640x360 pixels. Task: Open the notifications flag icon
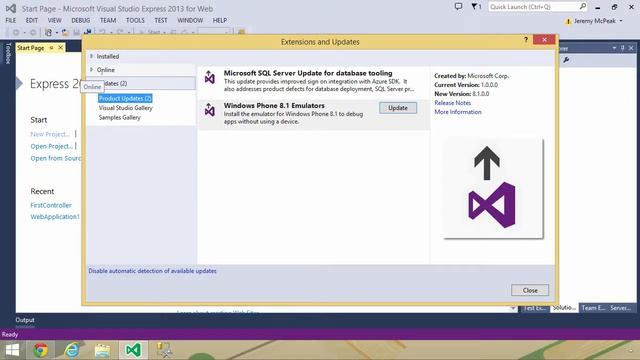tap(476, 7)
